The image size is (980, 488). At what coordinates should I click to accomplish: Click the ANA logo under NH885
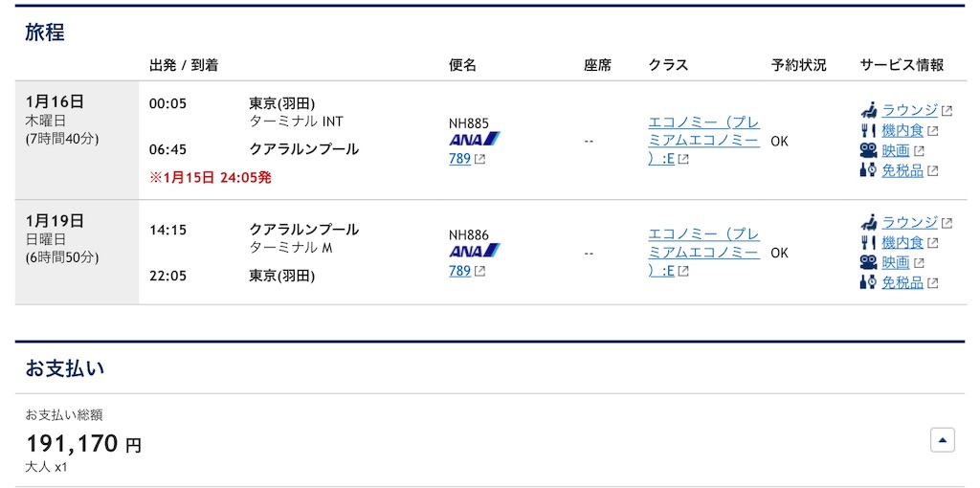tap(475, 140)
